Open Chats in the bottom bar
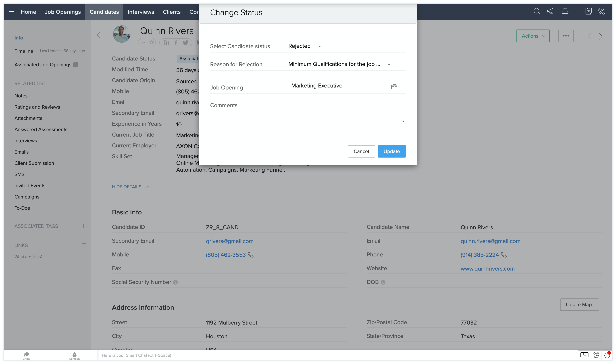 coord(26,355)
